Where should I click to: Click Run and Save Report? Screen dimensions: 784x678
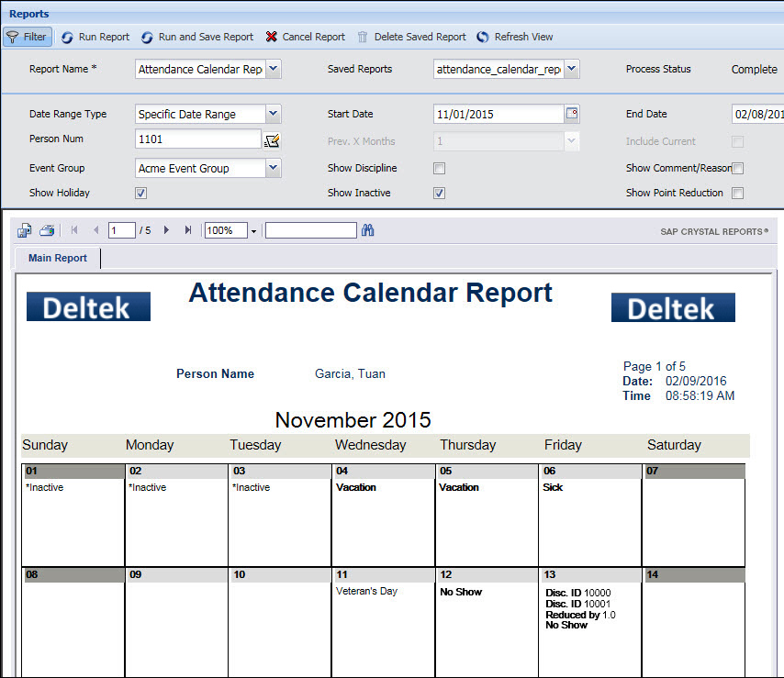coord(197,37)
